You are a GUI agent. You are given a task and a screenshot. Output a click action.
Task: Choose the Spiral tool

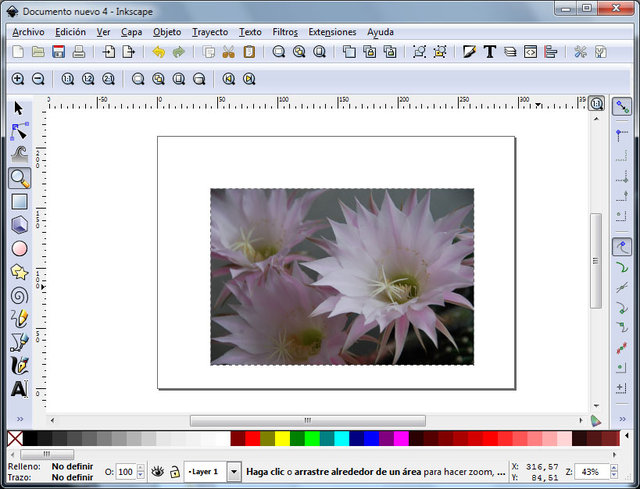[x=18, y=295]
